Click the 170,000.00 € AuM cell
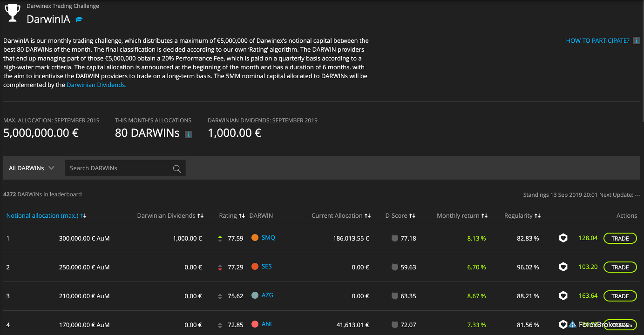644x335 pixels. [84, 325]
